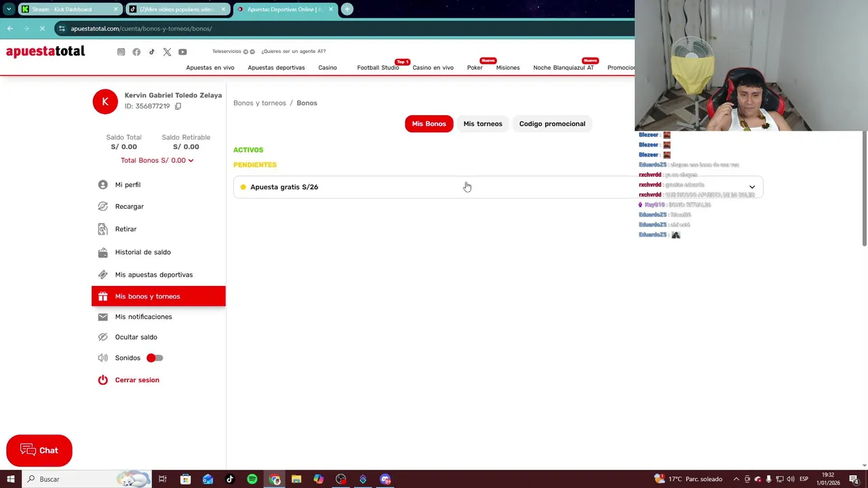This screenshot has width=868, height=488.
Task: Open Apuestas deportivas menu
Action: click(276, 68)
